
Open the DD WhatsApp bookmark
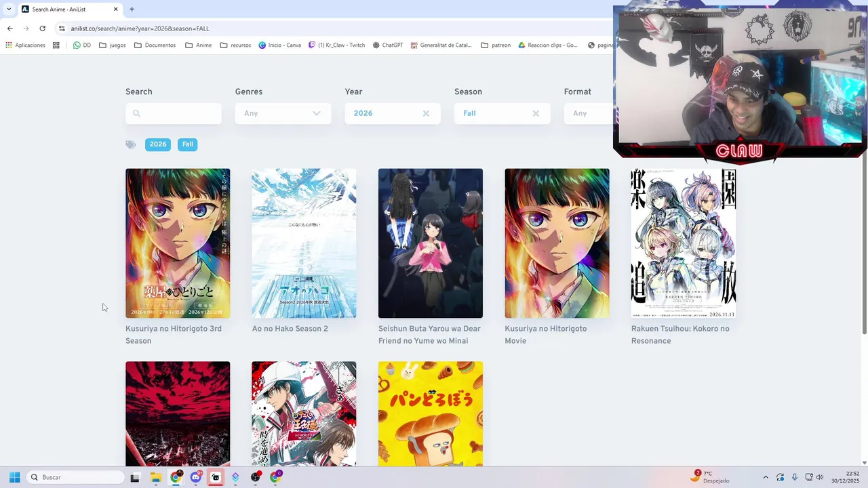82,45
